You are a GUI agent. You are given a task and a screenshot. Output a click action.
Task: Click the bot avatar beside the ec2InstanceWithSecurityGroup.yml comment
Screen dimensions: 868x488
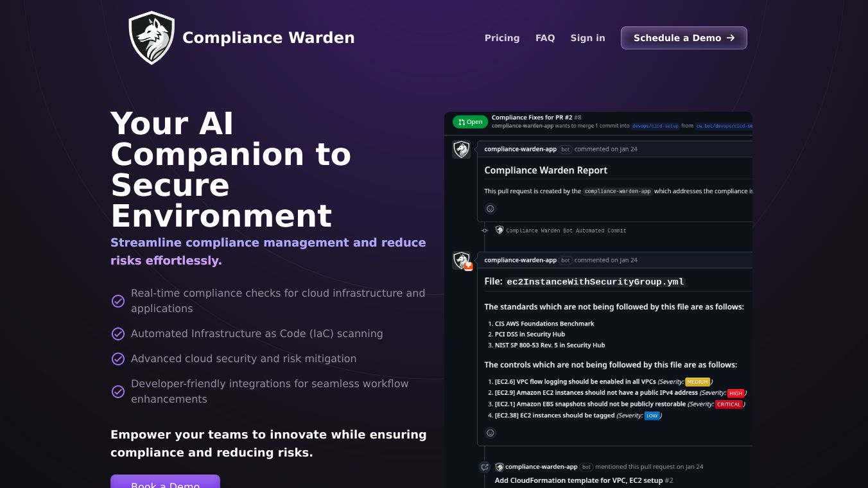click(462, 261)
